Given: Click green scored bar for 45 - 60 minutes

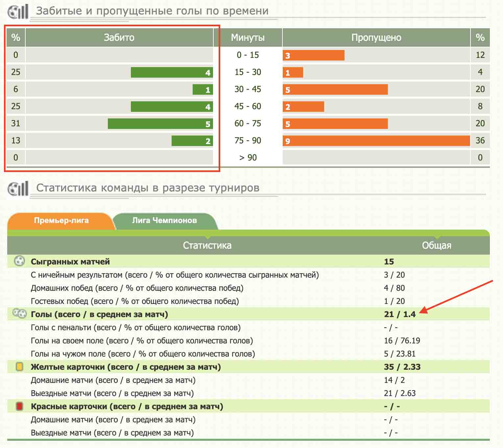Looking at the screenshot, I should [x=172, y=107].
